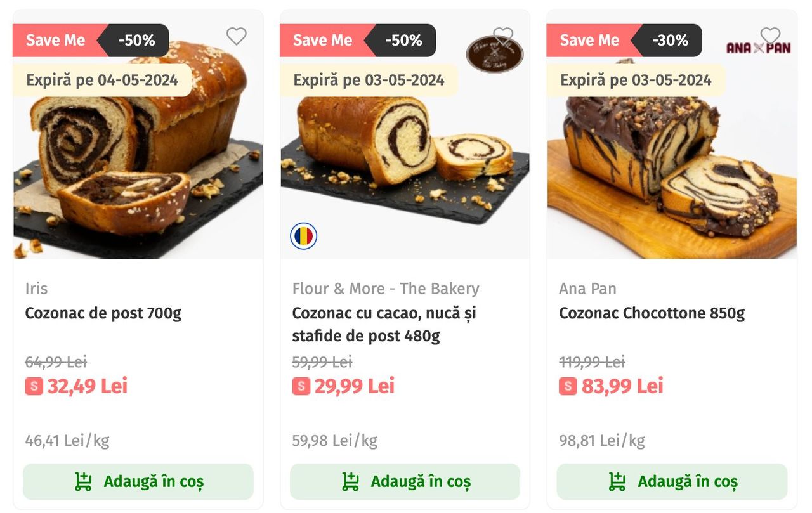Image resolution: width=812 pixels, height=513 pixels.
Task: Add Cozonac Chocottone 850g to cart
Action: (x=672, y=482)
